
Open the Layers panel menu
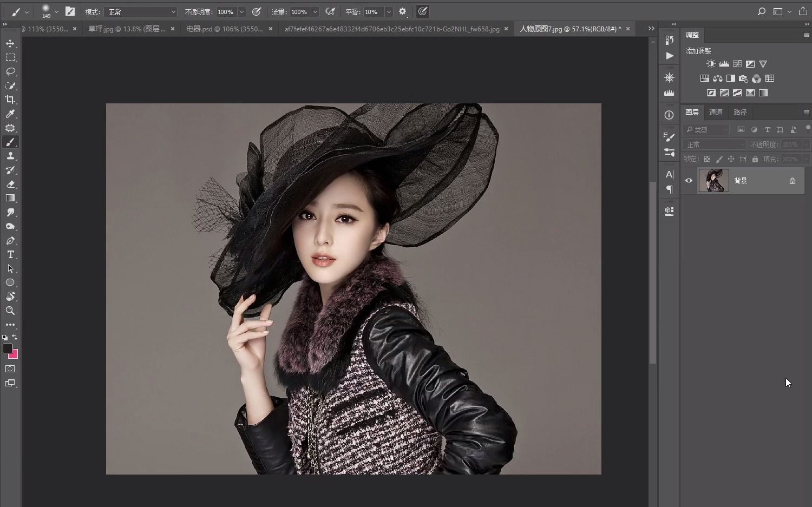(x=806, y=112)
